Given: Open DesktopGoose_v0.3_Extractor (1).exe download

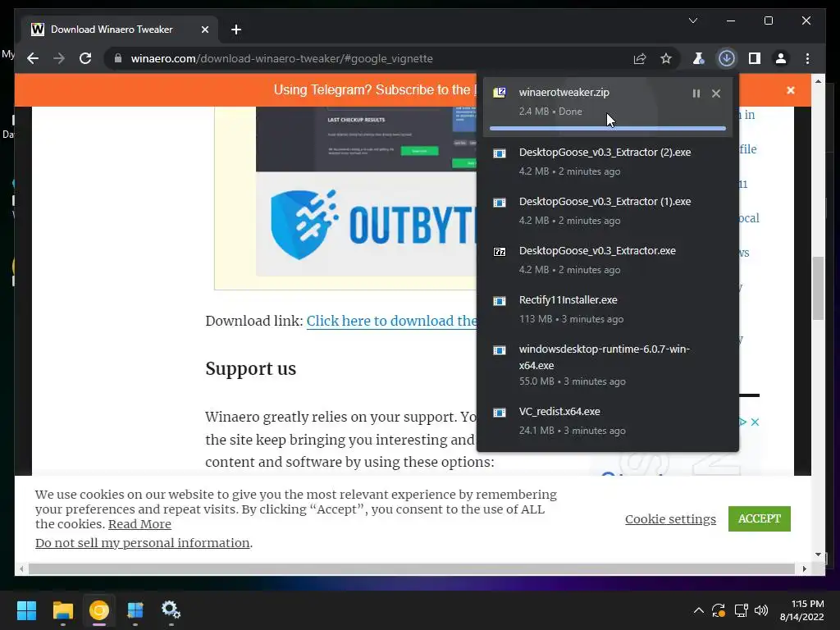Looking at the screenshot, I should click(608, 211).
